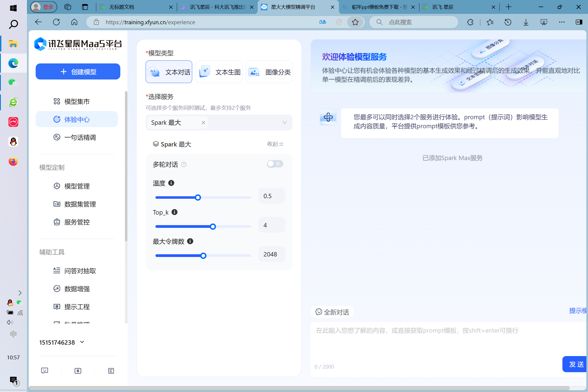This screenshot has width=588, height=392.
Task: Open 数据增强 tool
Action: click(x=77, y=289)
